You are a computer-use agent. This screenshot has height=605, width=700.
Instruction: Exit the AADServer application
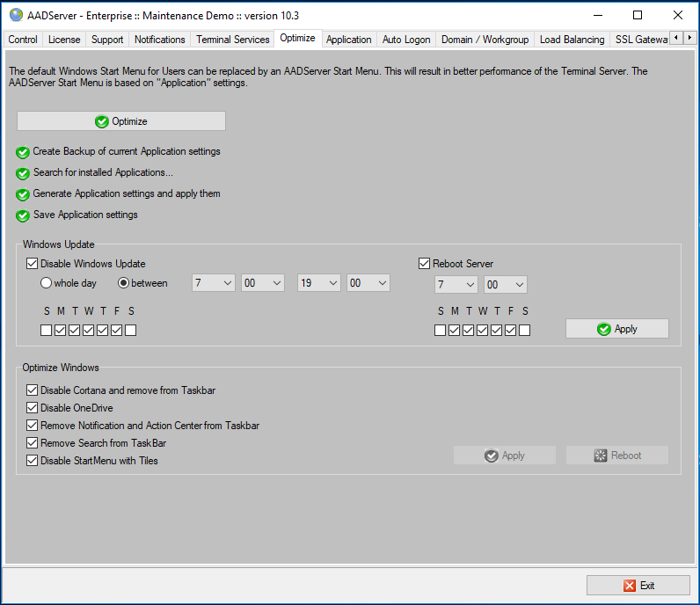point(638,586)
